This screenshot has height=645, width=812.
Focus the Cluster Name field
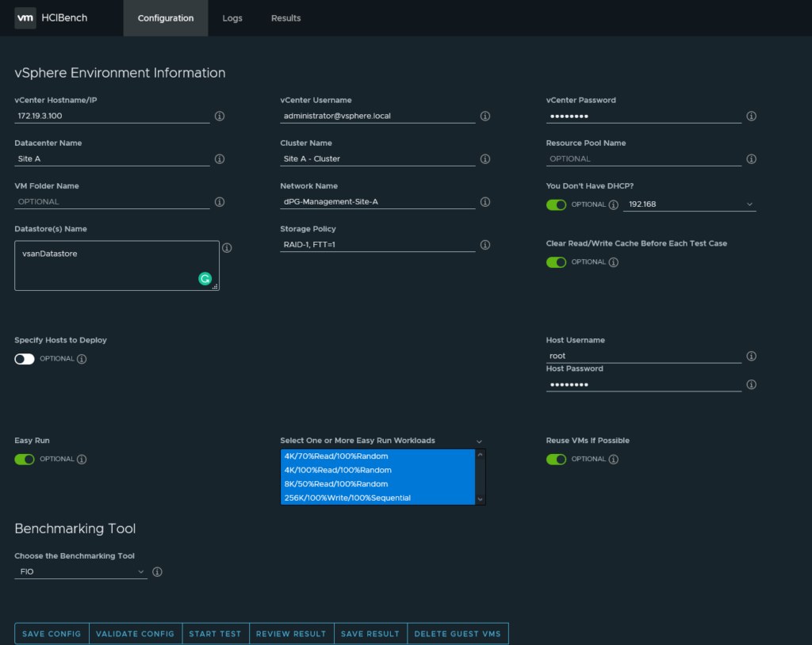[x=377, y=159]
